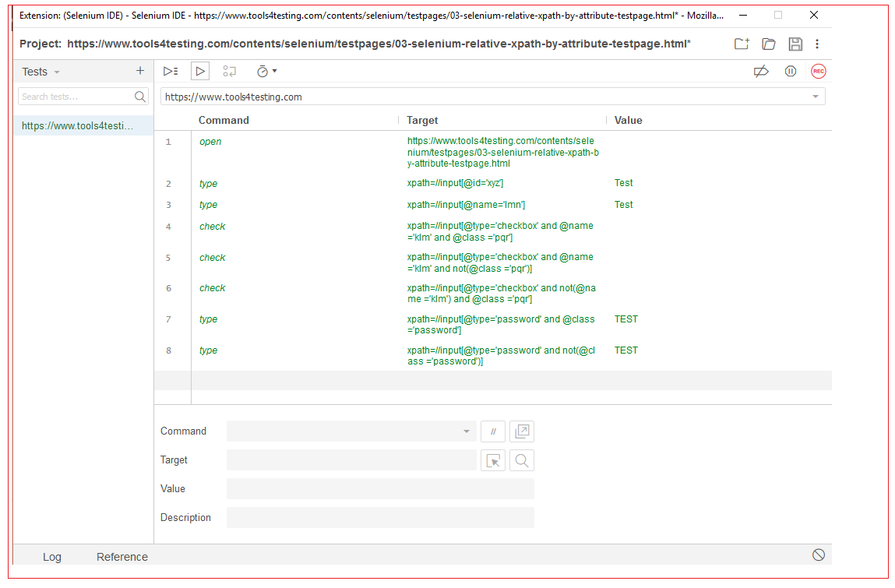Select row 3 xpath input name lmn
895x588 pixels.
tap(492, 204)
